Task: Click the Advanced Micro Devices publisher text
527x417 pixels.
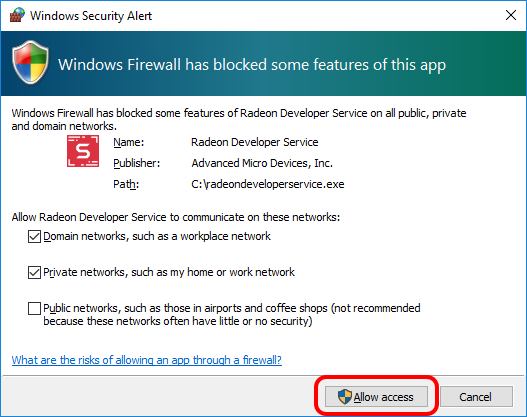Action: [x=262, y=163]
